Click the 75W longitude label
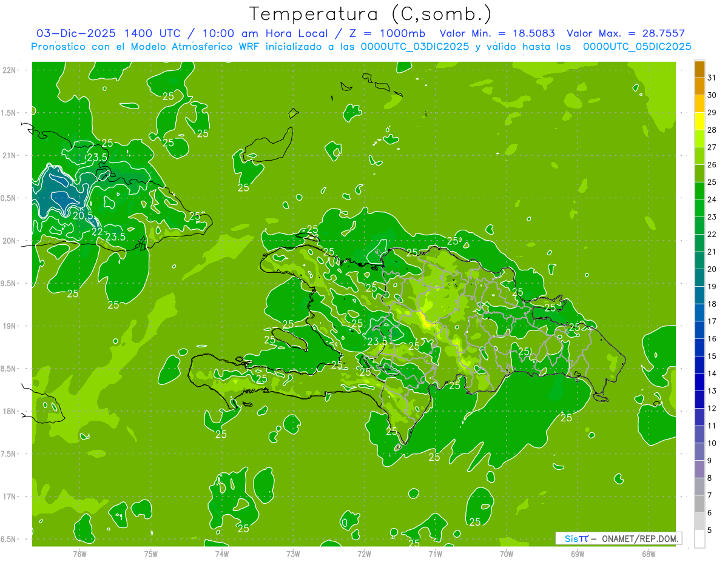Image resolution: width=728 pixels, height=562 pixels. pos(150,554)
